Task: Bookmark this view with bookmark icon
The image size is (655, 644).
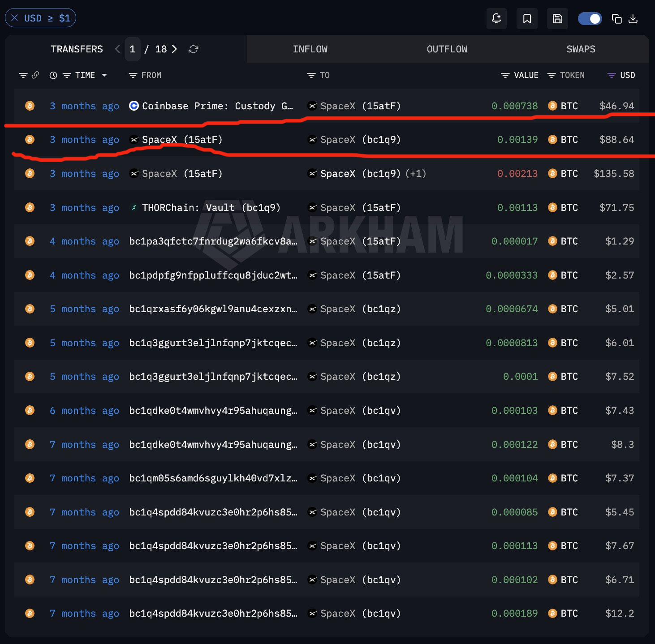Action: coord(527,18)
